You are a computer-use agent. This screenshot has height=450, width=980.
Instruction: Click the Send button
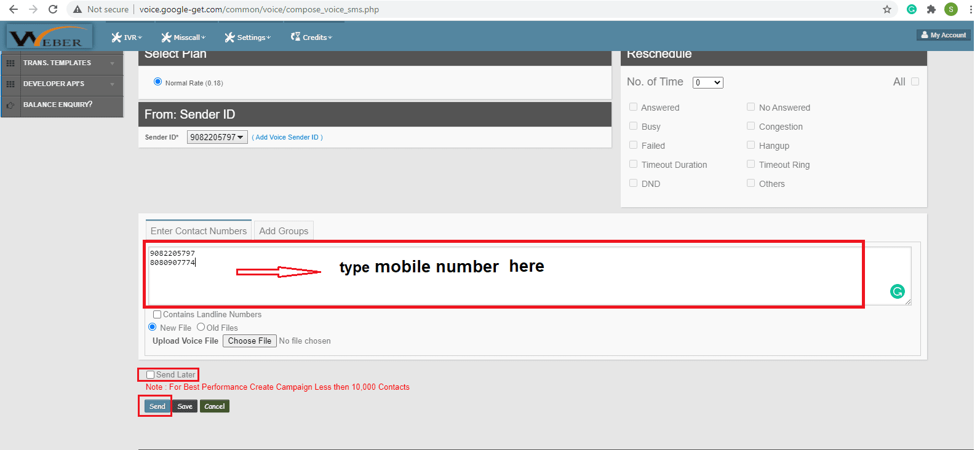(x=157, y=406)
